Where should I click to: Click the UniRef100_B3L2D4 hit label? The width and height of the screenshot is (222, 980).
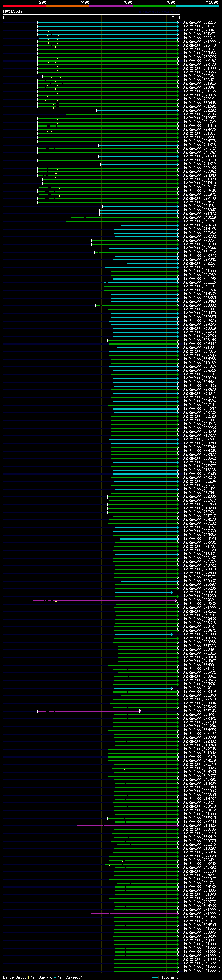click(x=199, y=726)
